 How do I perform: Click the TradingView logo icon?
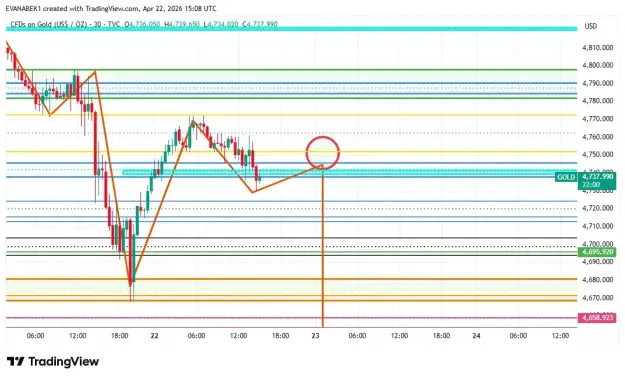click(x=16, y=361)
